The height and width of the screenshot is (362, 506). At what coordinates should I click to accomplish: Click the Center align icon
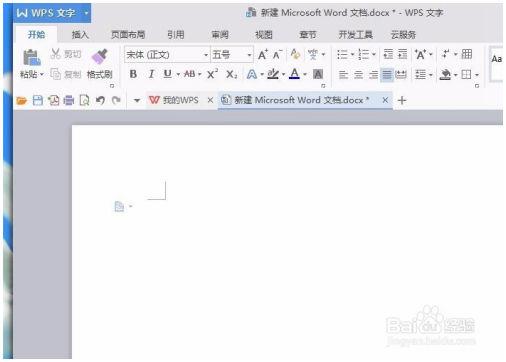point(358,74)
